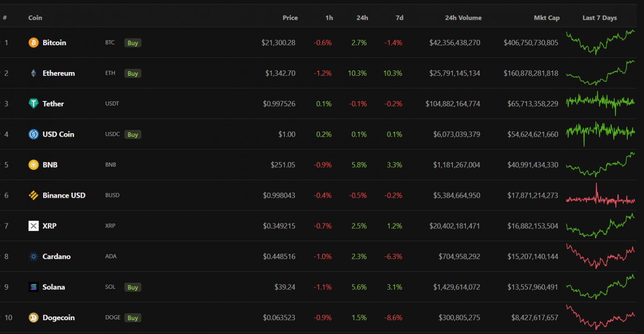Open the USD Coin page link
This screenshot has width=644, height=334.
pos(58,134)
